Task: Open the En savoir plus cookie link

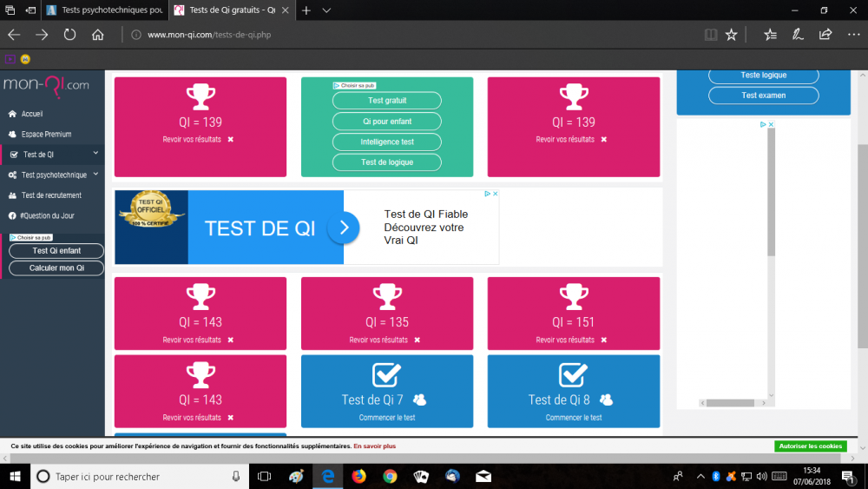Action: click(x=374, y=446)
